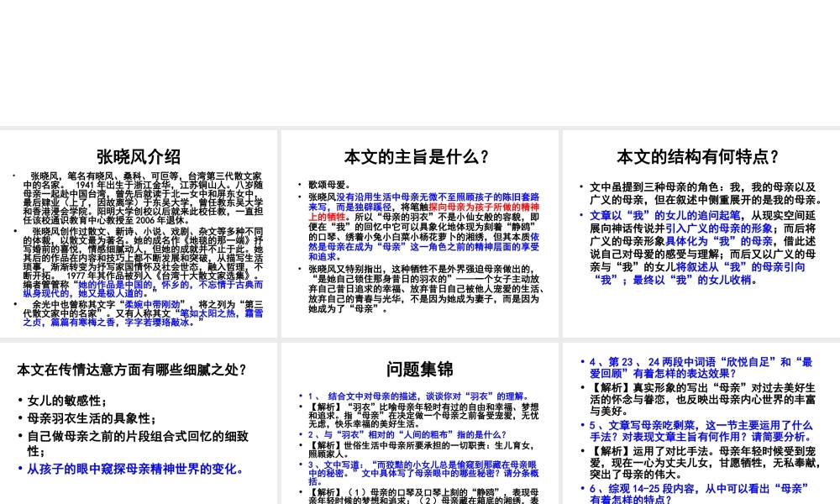Open the 问题集锦 slide thumbnail
This screenshot has height=504, width=840.
point(419,423)
